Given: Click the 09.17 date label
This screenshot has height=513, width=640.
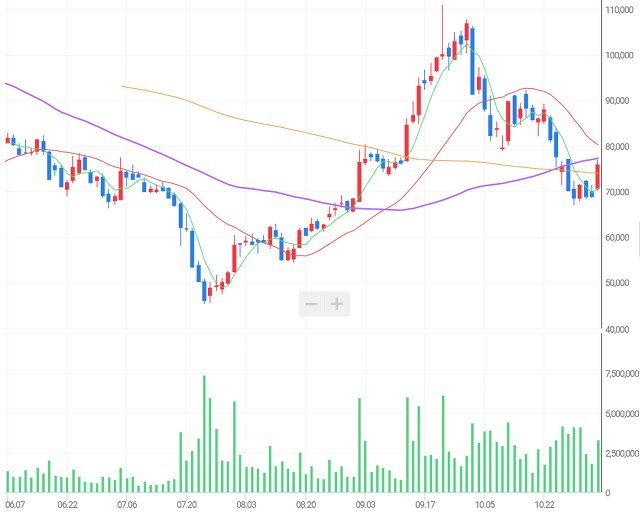Looking at the screenshot, I should tap(425, 505).
